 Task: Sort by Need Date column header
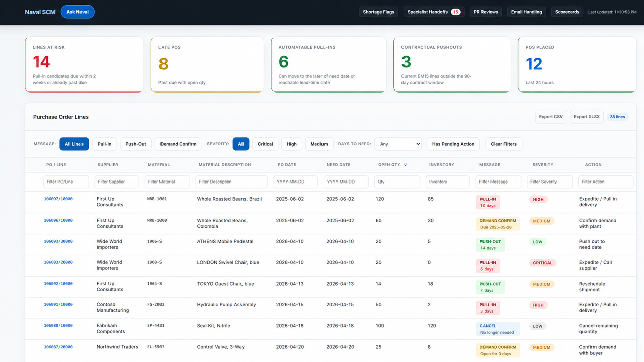coord(338,165)
